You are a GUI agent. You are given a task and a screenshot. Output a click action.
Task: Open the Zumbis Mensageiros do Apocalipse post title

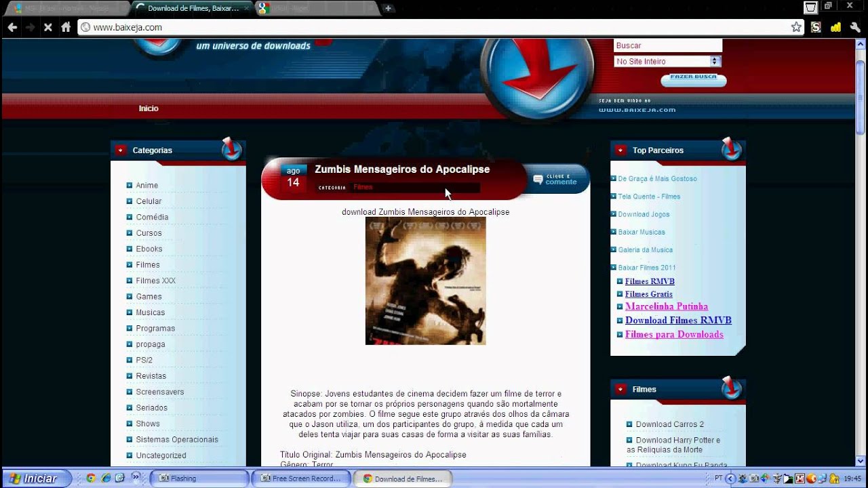pyautogui.click(x=402, y=169)
